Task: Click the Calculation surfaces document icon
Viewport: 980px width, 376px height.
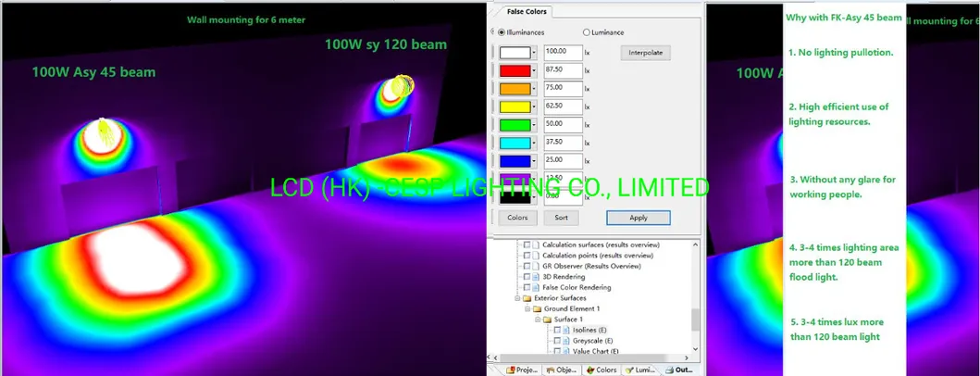Action: click(x=536, y=244)
